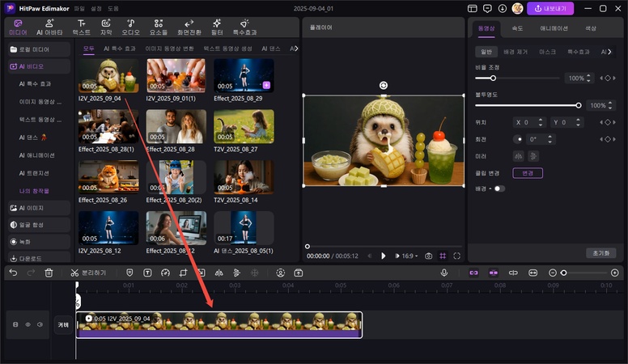Viewport: 628px width, 364px height.
Task: Open the 미디어 media tool
Action: click(18, 28)
